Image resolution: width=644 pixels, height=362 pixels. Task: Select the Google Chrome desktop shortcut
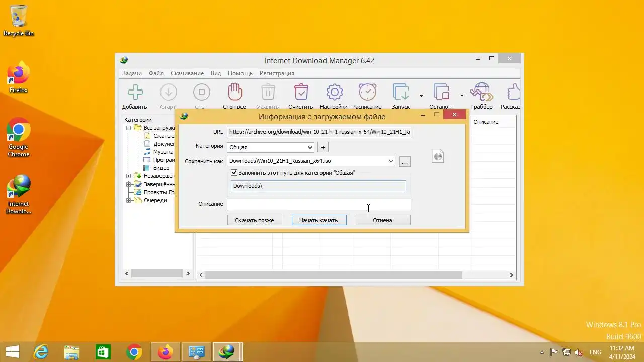pos(19,137)
